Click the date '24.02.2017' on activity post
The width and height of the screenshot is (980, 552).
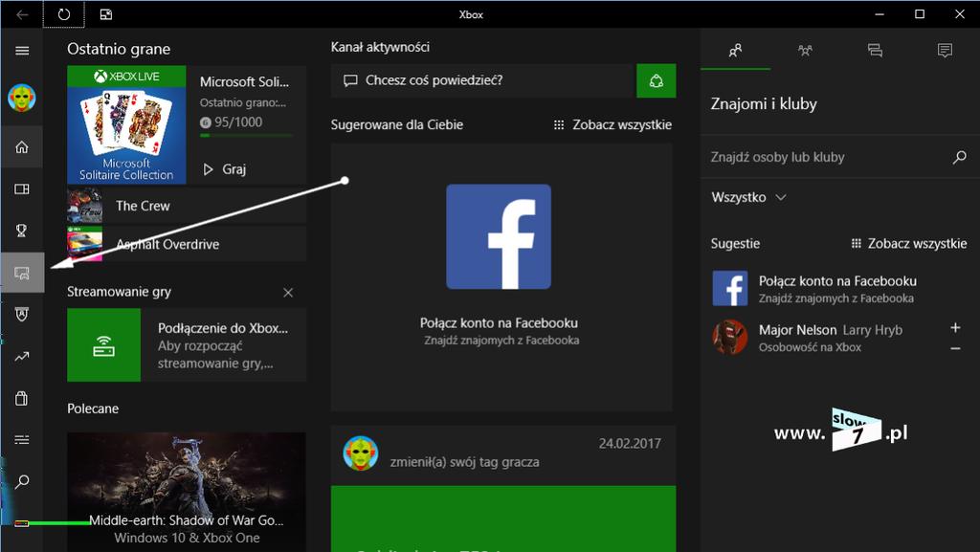click(x=630, y=443)
